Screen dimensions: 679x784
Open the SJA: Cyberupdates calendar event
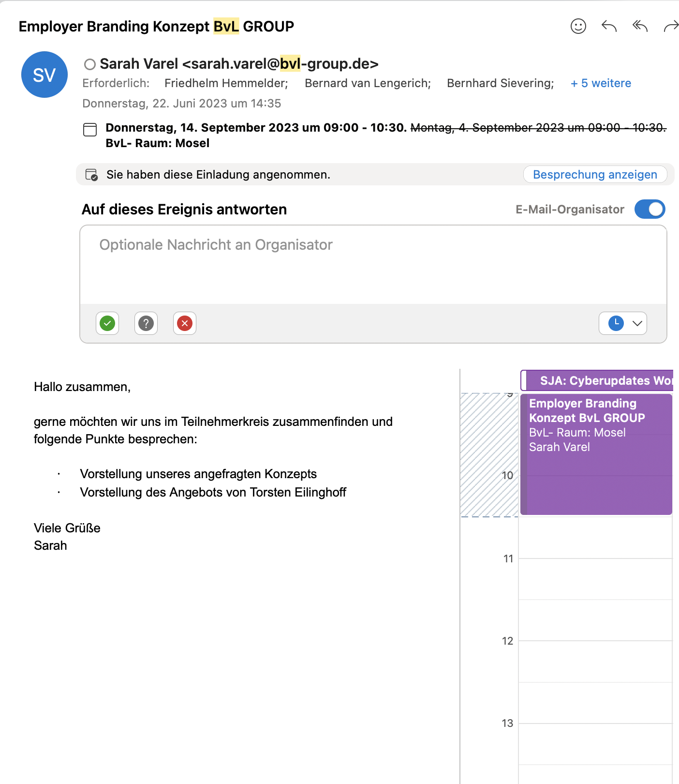[600, 380]
